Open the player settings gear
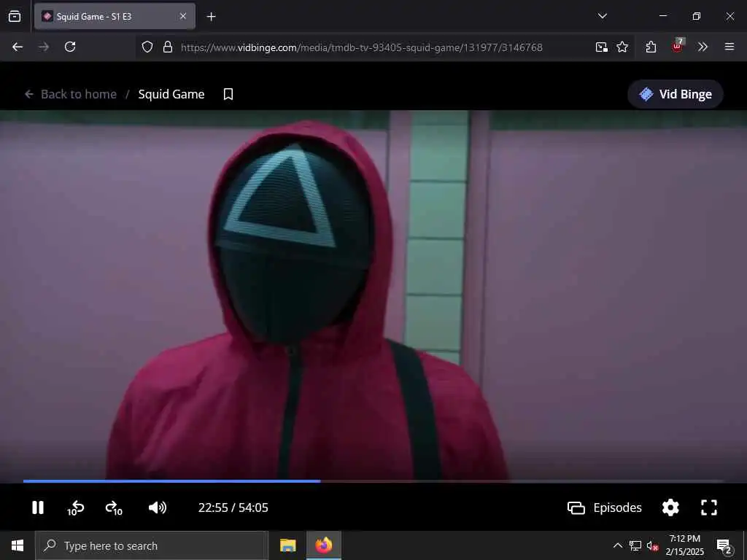 tap(670, 507)
